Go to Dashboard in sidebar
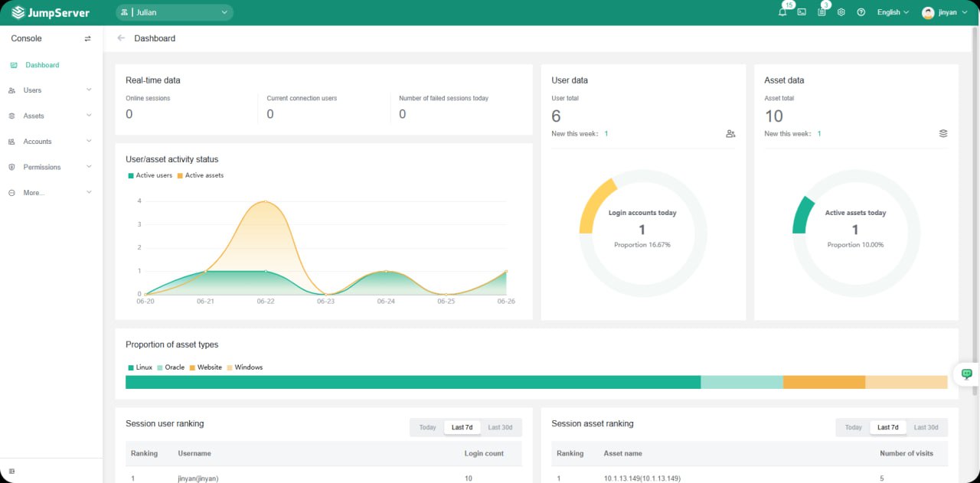Screen dimensions: 980x483 coord(42,65)
